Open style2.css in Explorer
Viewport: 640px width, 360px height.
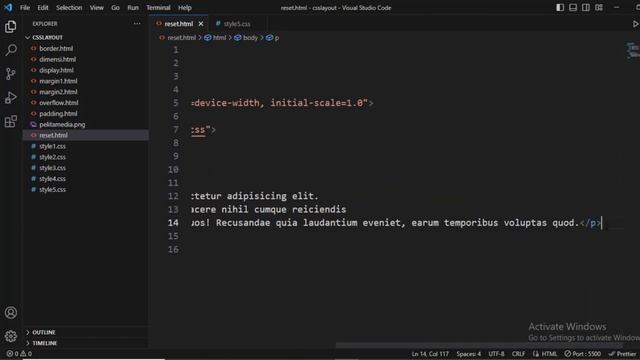pos(52,157)
